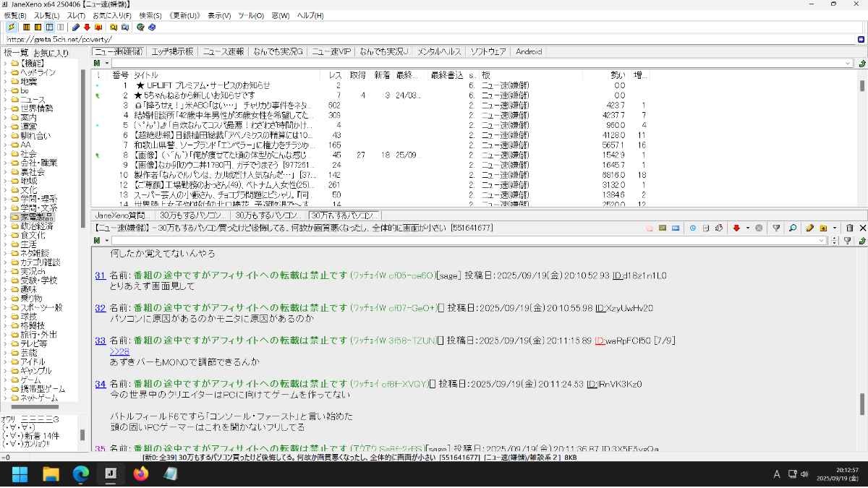Toggle the three-pane layout button in toolbar
Screen dimensions: 868x488
49,27
